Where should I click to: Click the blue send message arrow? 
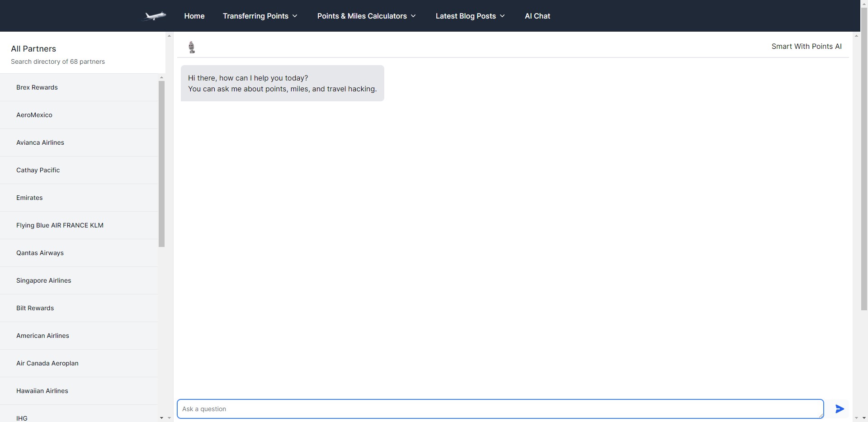click(x=840, y=409)
